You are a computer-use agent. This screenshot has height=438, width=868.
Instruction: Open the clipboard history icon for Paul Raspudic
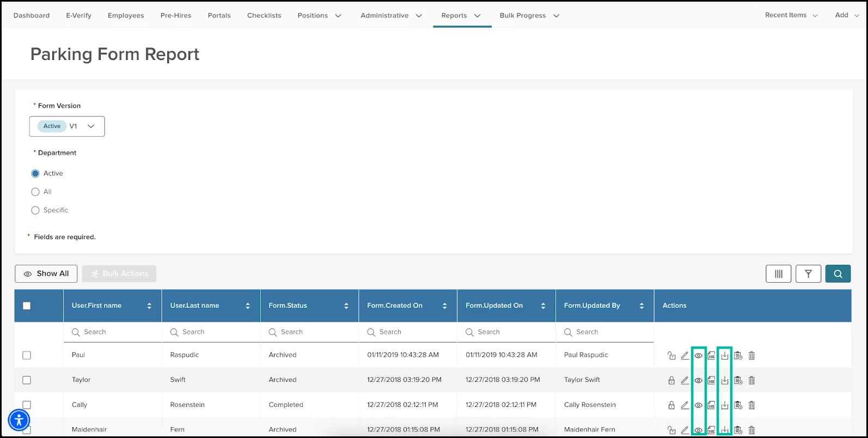click(738, 356)
